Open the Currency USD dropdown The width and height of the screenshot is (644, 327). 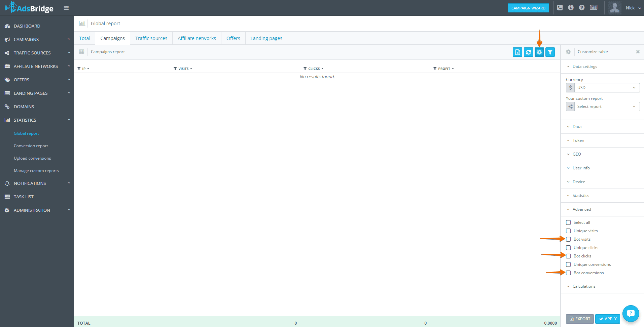pyautogui.click(x=603, y=88)
